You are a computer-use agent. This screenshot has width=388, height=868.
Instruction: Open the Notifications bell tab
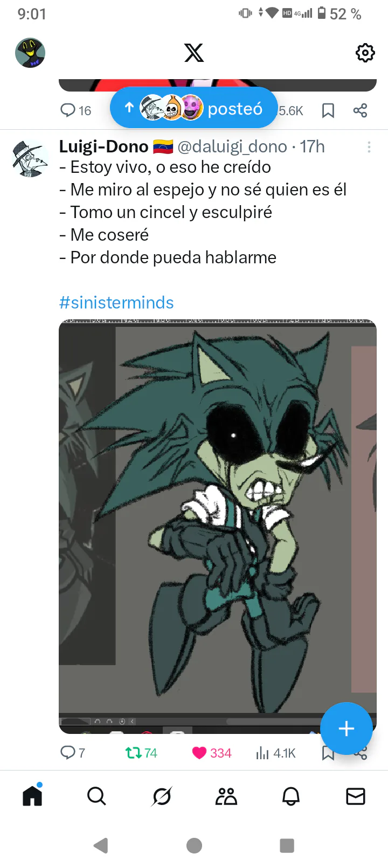pos(291,796)
